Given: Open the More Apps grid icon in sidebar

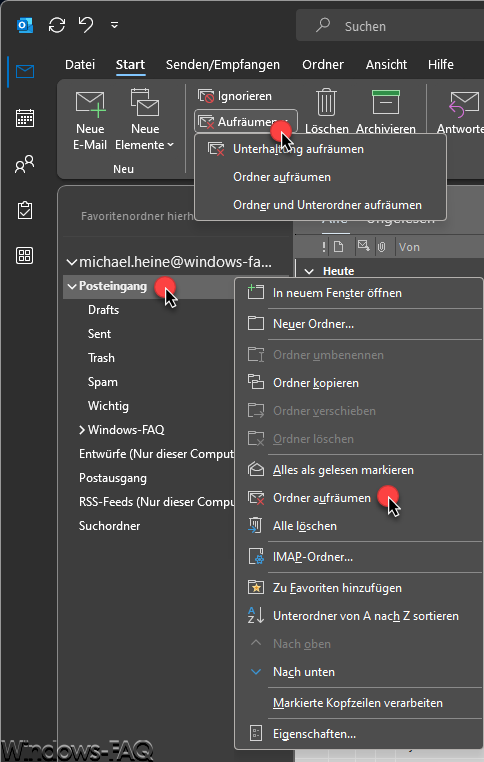Looking at the screenshot, I should click(25, 256).
